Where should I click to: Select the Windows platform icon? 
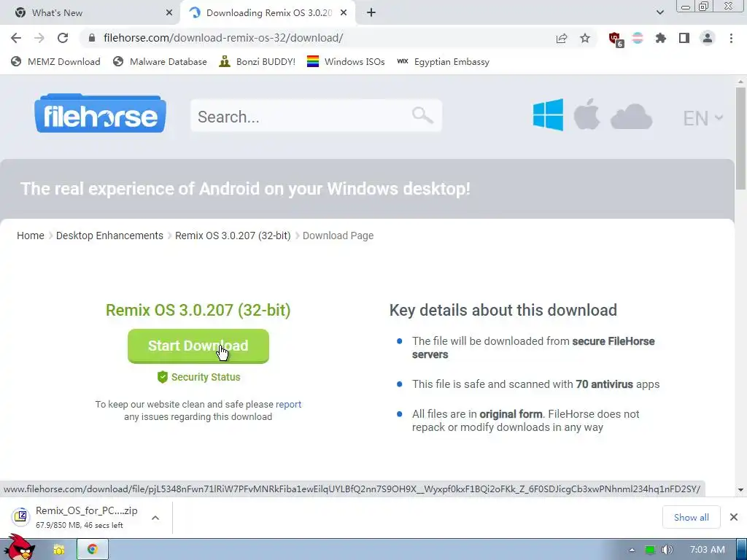point(548,114)
